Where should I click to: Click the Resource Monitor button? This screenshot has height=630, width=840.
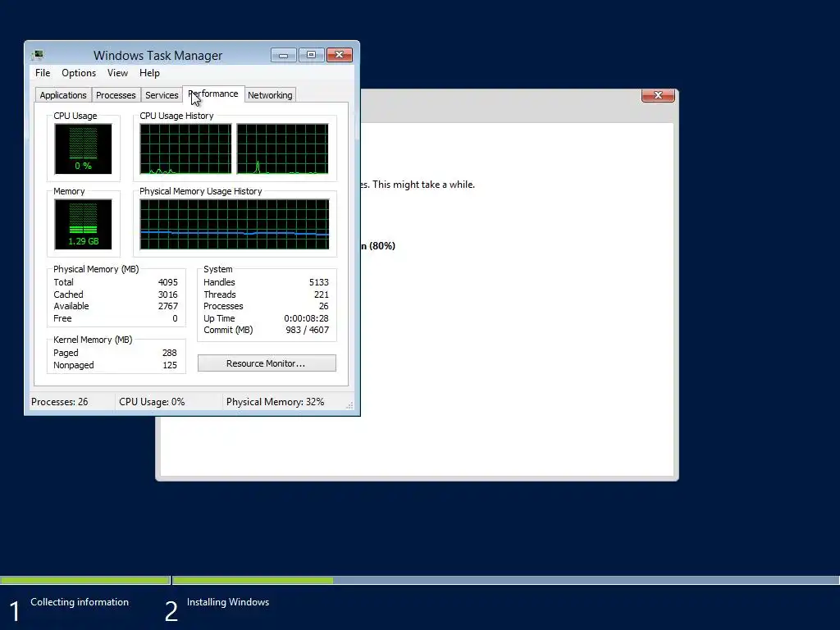click(x=267, y=363)
